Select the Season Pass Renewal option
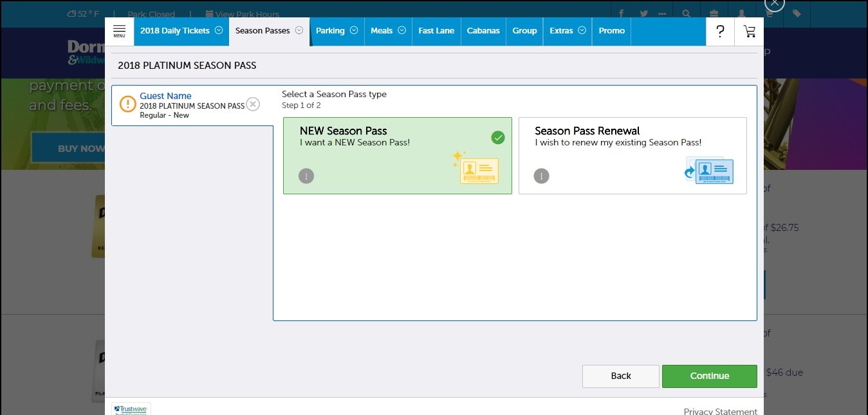Viewport: 868px width, 415px height. 633,156
